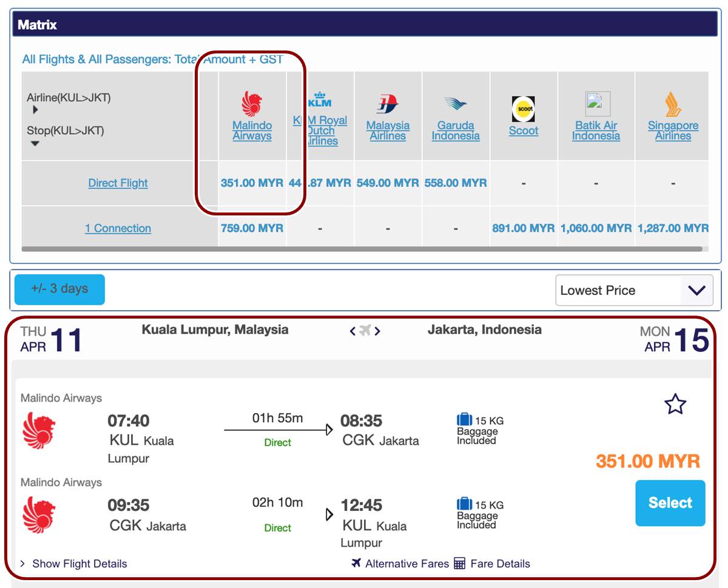Image resolution: width=728 pixels, height=588 pixels.
Task: Collapse the Stop(KUL>JKT) down arrow
Action: click(35, 144)
